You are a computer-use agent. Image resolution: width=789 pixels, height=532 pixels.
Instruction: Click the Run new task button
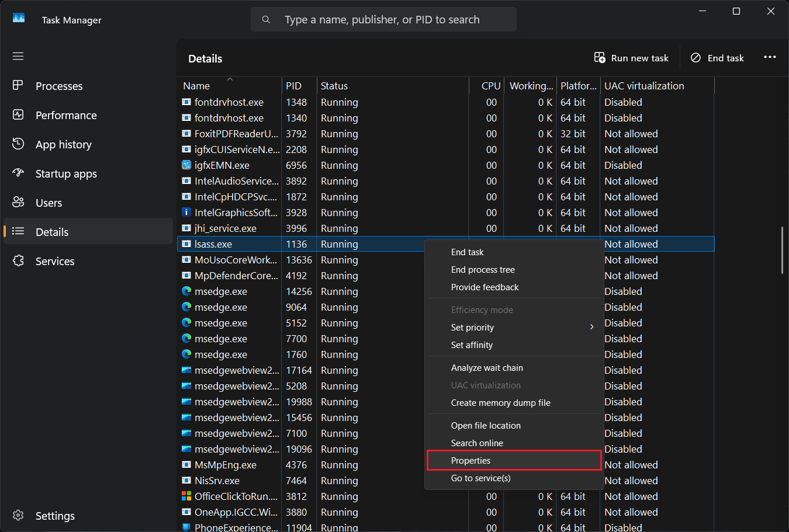click(632, 58)
